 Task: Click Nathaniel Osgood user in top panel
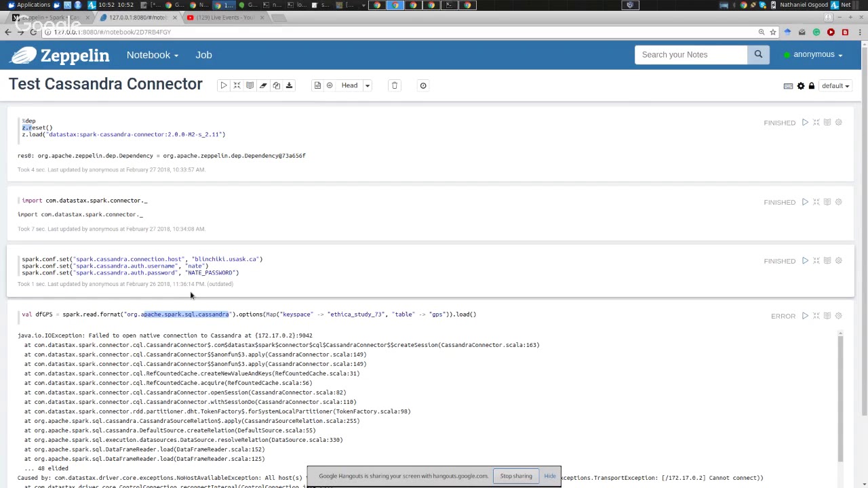[804, 5]
